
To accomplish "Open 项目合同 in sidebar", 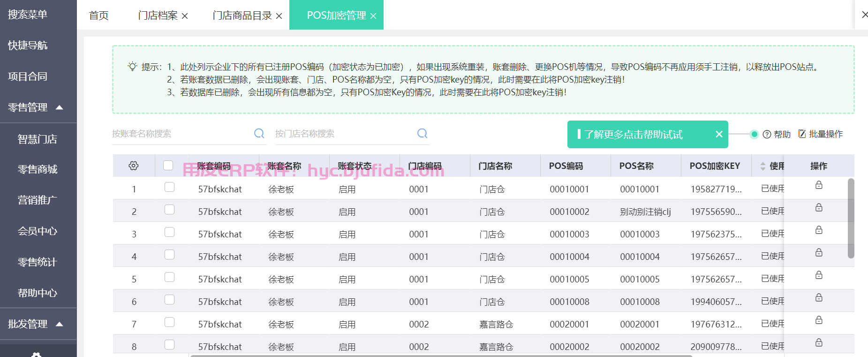I will [x=28, y=76].
